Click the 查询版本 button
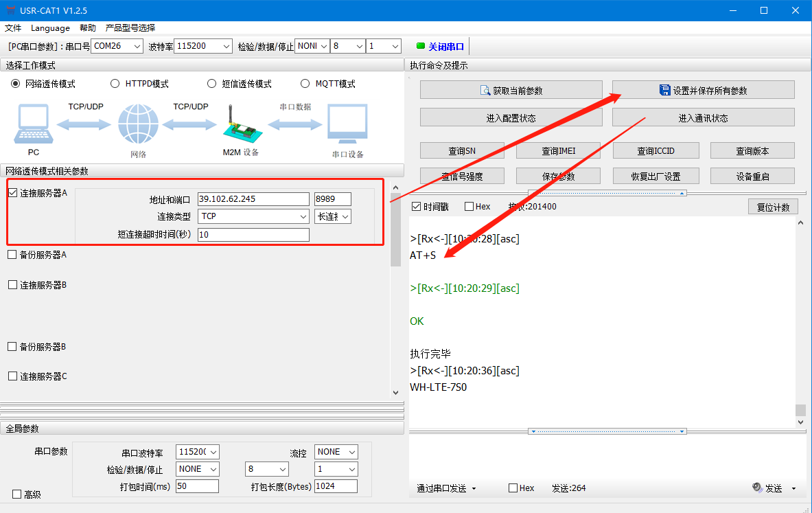The image size is (812, 513). pyautogui.click(x=752, y=151)
